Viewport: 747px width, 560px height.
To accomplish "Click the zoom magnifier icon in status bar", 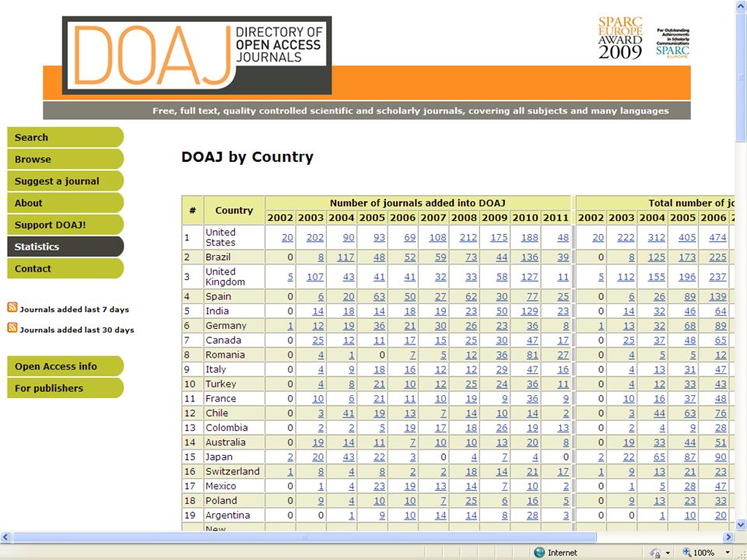I will coord(686,552).
